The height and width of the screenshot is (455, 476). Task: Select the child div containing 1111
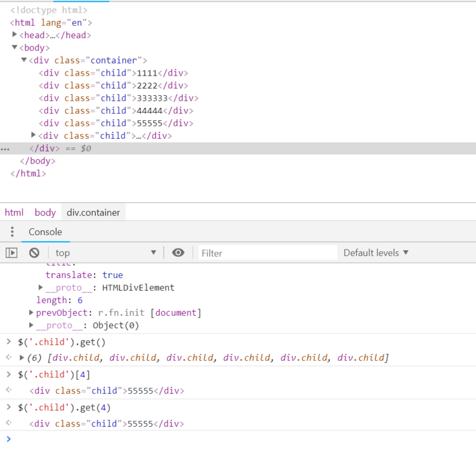(x=113, y=73)
